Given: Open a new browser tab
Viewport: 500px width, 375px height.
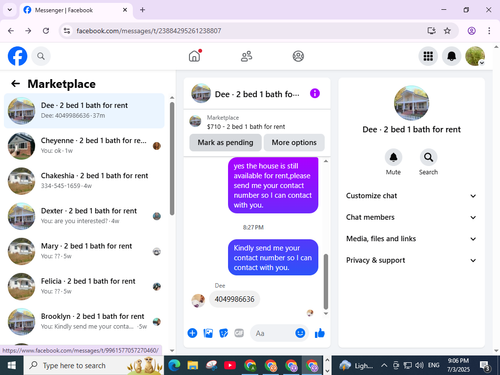Looking at the screenshot, I should click(142, 10).
